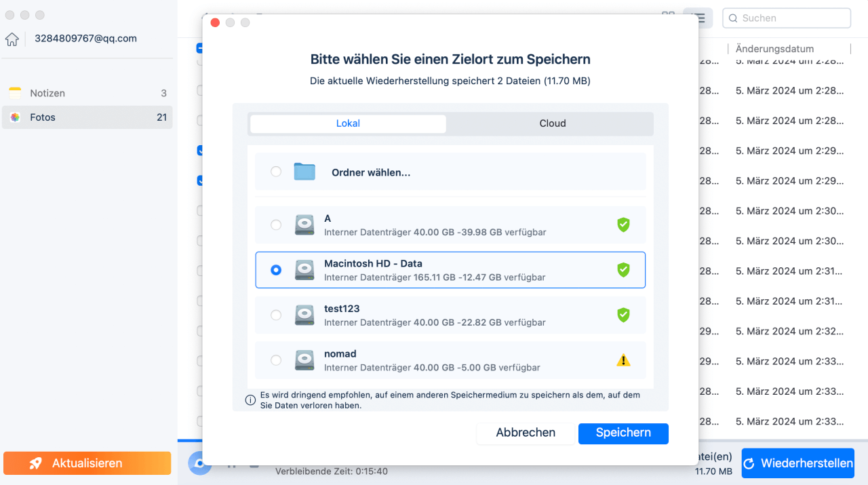
Task: Click the colorful Fotos icon in sidebar
Action: pyautogui.click(x=15, y=117)
